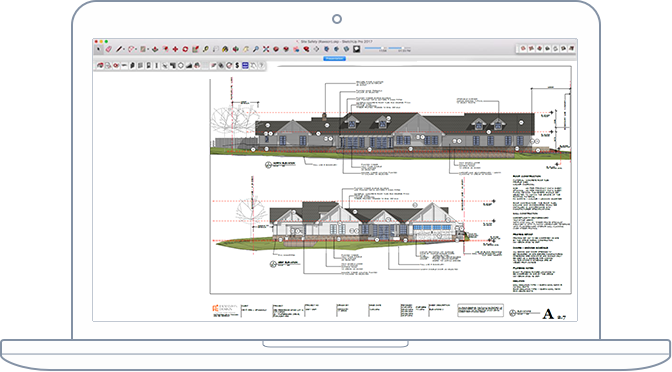The height and width of the screenshot is (372, 672).
Task: Select the Rotate tool
Action: (x=185, y=49)
